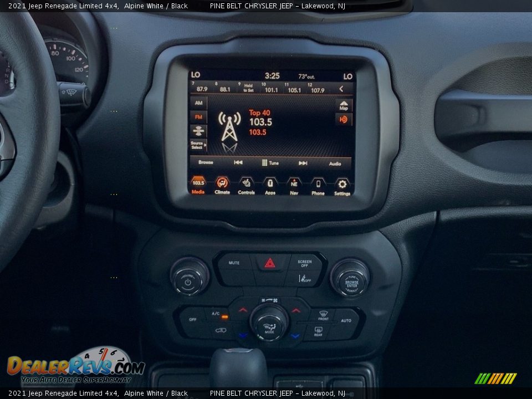532x399 pixels.
Task: Open the Map shortcut
Action: [344, 105]
